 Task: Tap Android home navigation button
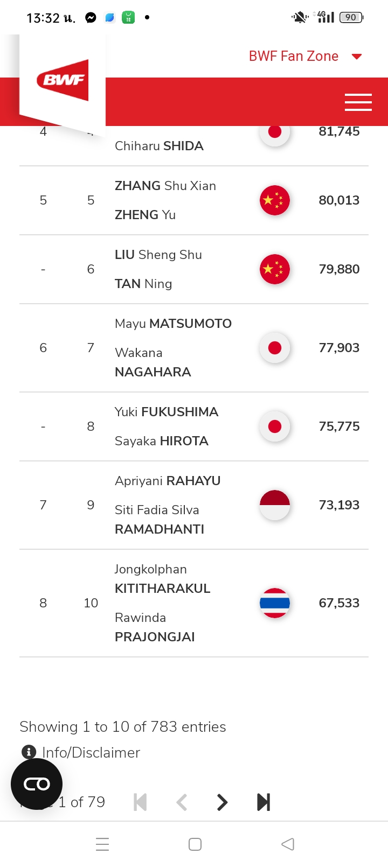point(195,844)
